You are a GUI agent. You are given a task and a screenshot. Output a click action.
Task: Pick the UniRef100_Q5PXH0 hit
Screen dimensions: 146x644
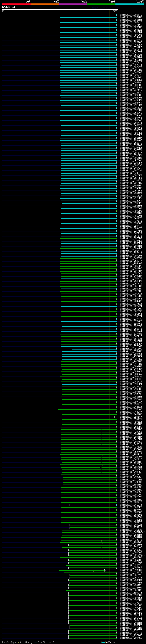click(131, 352)
